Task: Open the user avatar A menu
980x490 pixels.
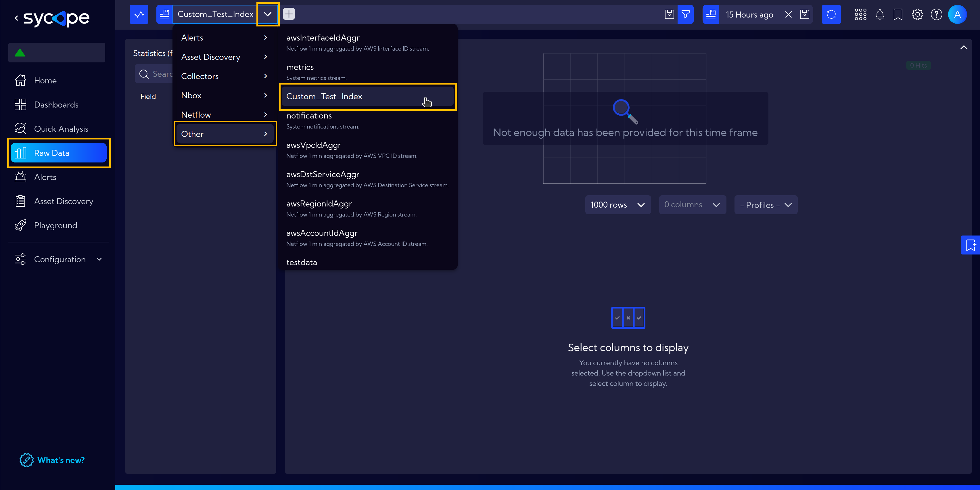Action: (x=957, y=14)
